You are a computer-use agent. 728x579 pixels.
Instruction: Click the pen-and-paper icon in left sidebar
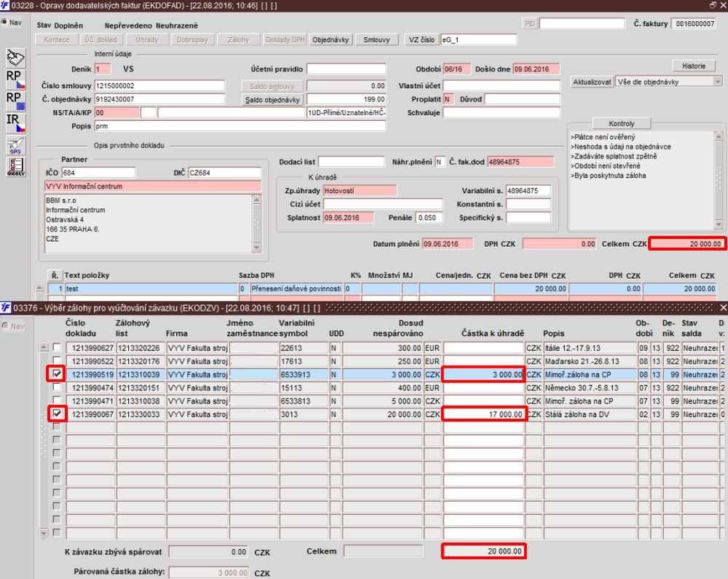[15, 57]
